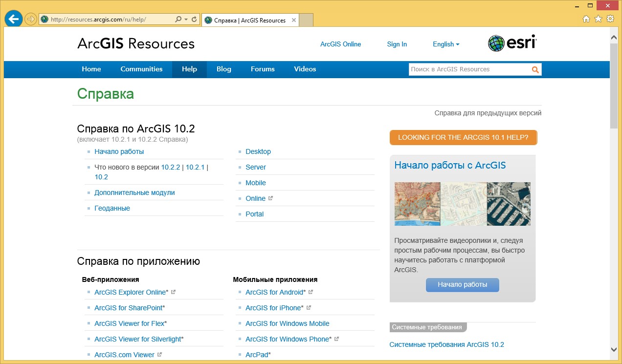Open ArcGIS for iPhone link

click(273, 308)
